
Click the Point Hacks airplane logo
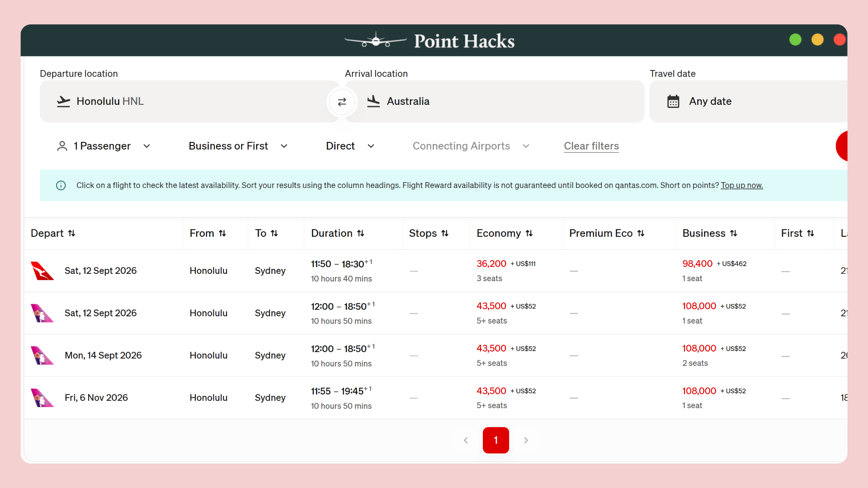376,40
